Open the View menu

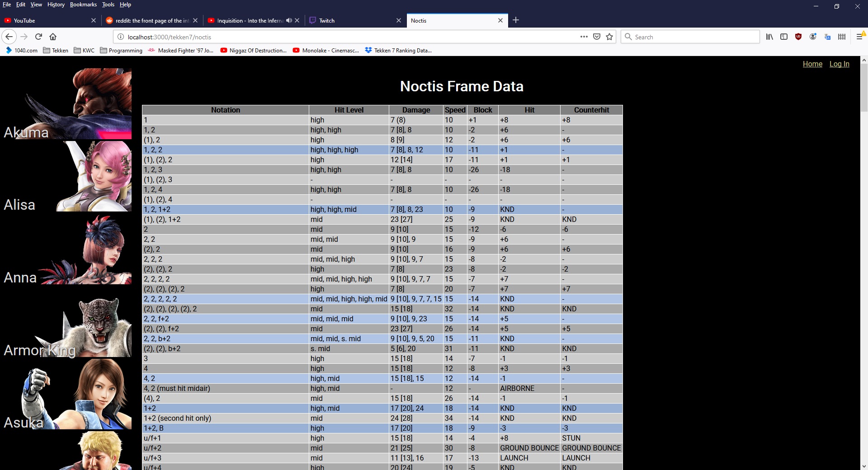click(x=36, y=5)
